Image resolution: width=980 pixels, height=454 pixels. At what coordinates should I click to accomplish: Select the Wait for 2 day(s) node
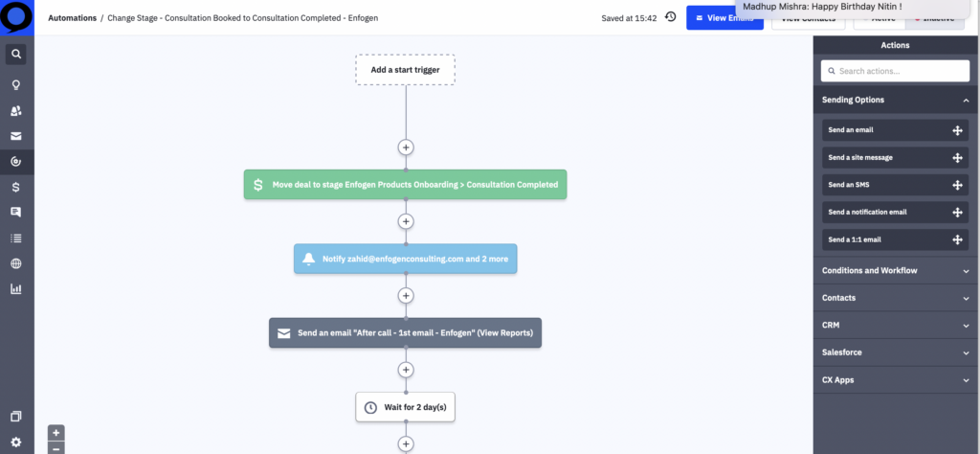(405, 407)
